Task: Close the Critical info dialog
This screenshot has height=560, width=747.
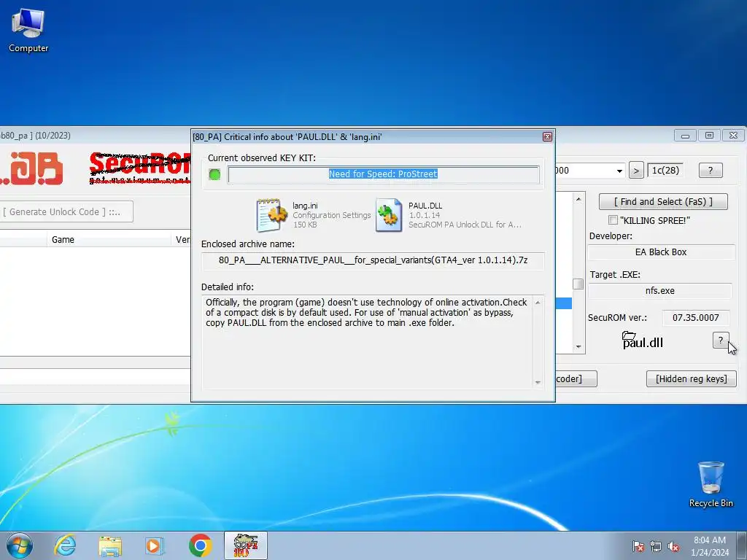Action: (547, 136)
